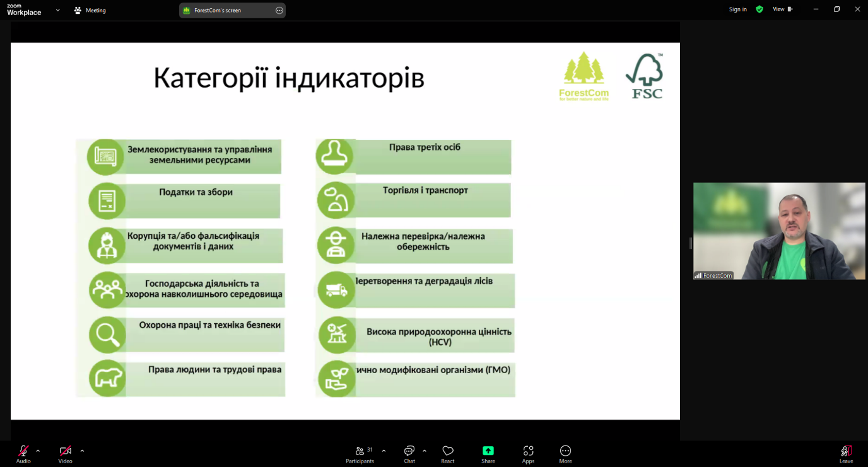Screen dimensions: 868x467
Task: Open the Chat panel icon
Action: 409,451
